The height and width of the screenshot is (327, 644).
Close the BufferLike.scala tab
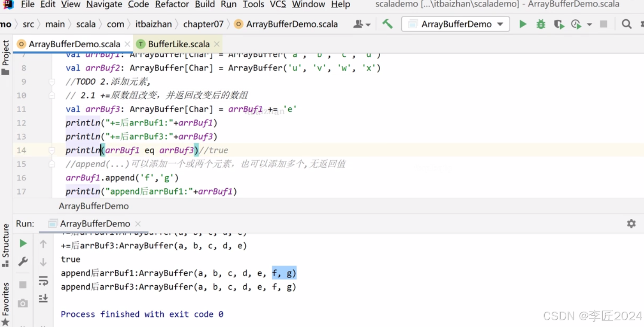[217, 44]
